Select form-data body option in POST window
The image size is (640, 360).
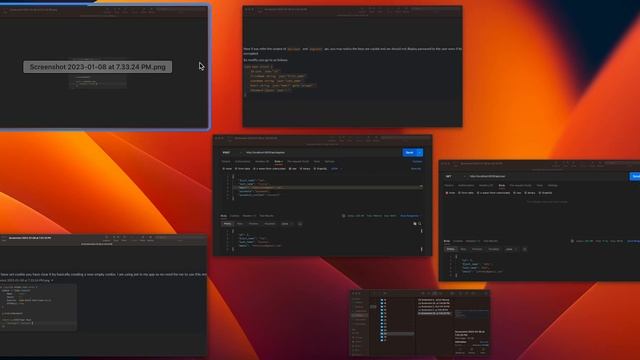(243, 169)
